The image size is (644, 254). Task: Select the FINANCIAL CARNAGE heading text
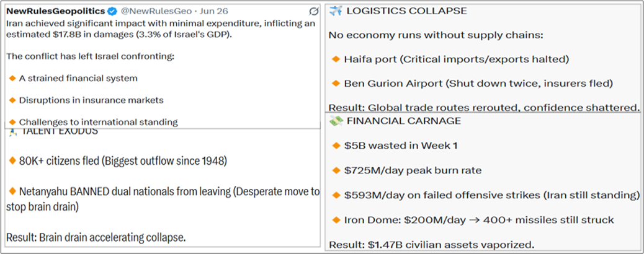404,121
